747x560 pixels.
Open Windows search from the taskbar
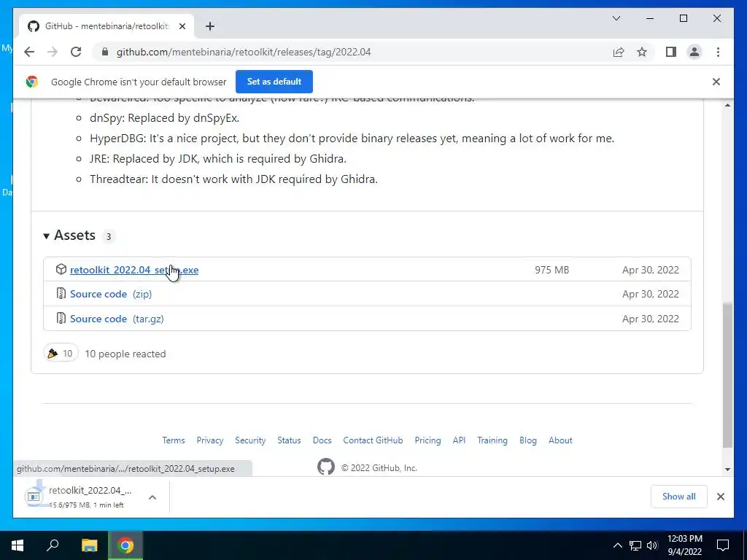[53, 545]
